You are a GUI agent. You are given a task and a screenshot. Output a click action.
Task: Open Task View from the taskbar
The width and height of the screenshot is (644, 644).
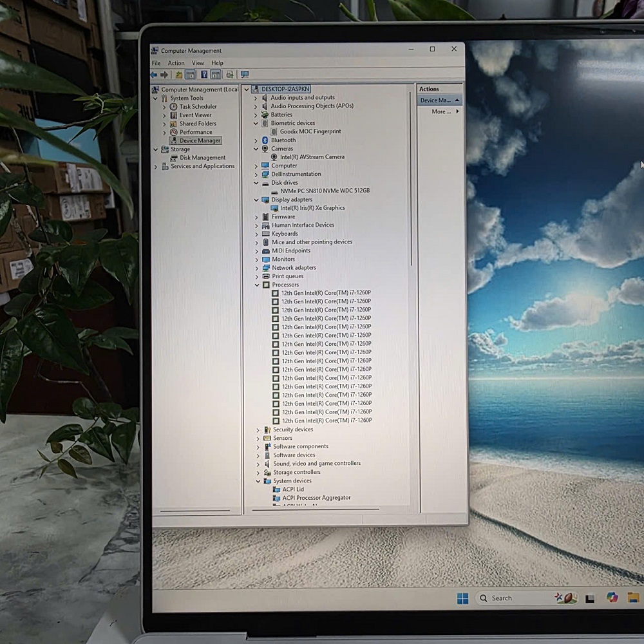coord(590,599)
